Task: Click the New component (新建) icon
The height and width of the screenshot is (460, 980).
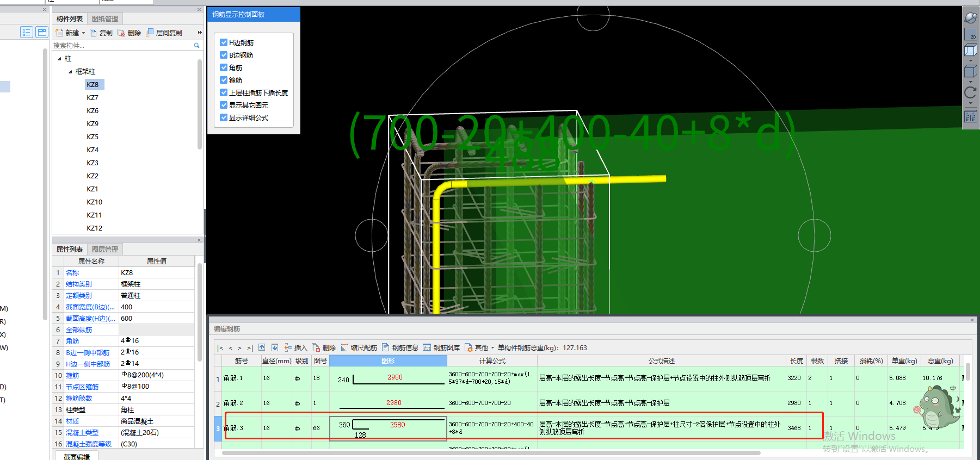Action: click(59, 33)
